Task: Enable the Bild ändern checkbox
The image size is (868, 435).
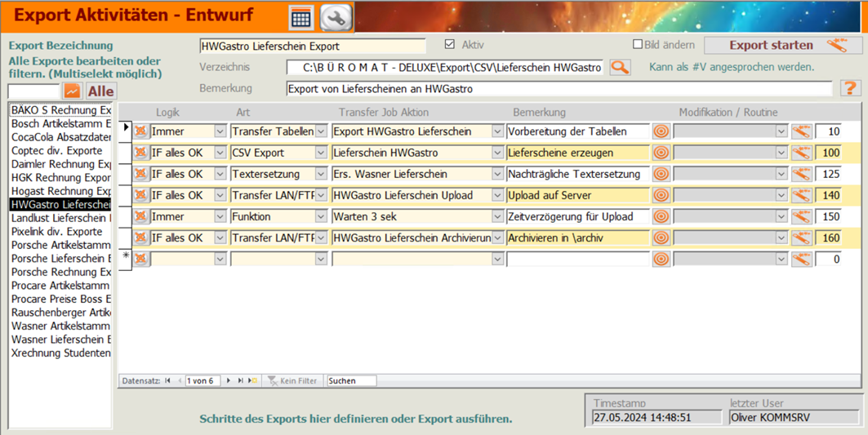Action: click(x=639, y=45)
